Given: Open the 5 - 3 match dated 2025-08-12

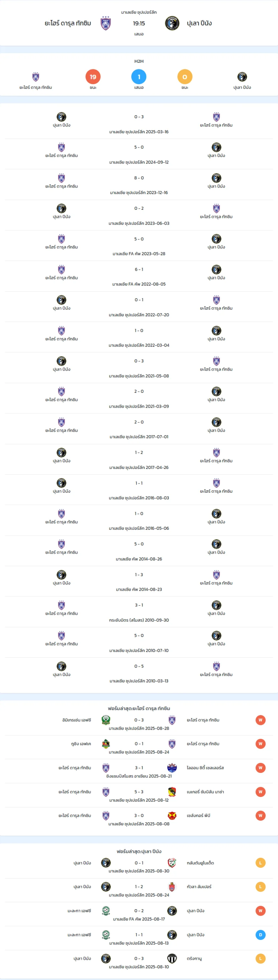Looking at the screenshot, I should click(139, 795).
